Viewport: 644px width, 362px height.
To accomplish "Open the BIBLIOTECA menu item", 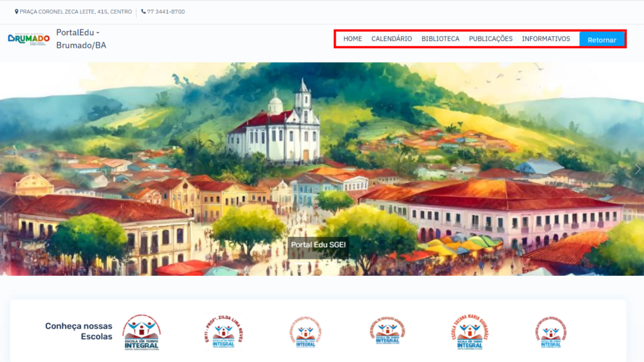I will tap(440, 39).
